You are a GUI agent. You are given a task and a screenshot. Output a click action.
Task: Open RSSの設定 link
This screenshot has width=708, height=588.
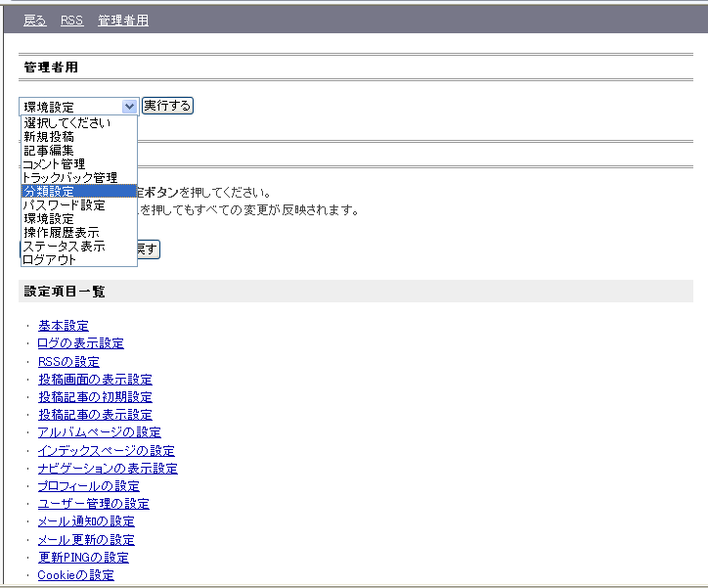68,362
